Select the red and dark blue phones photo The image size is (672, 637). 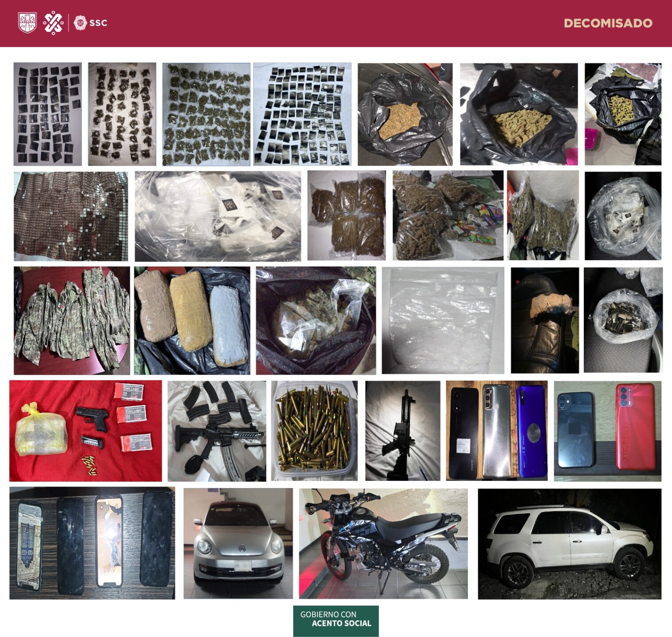607,431
